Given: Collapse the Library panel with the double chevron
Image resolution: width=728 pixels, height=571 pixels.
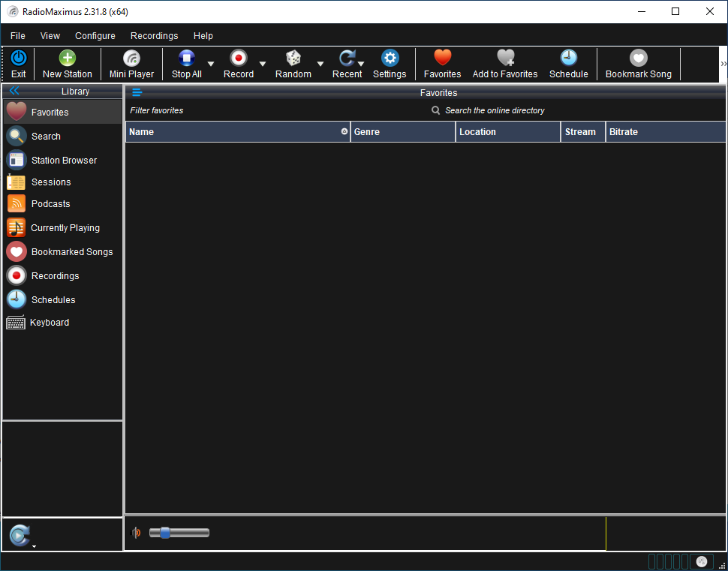Looking at the screenshot, I should (x=14, y=91).
